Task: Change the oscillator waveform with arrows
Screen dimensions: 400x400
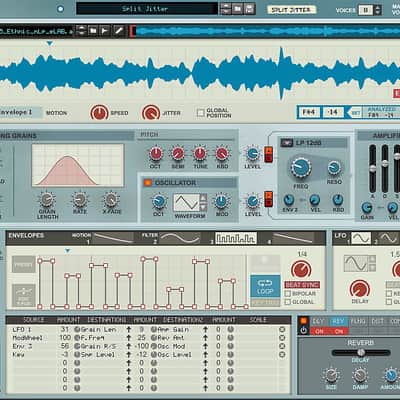Action: click(x=203, y=203)
